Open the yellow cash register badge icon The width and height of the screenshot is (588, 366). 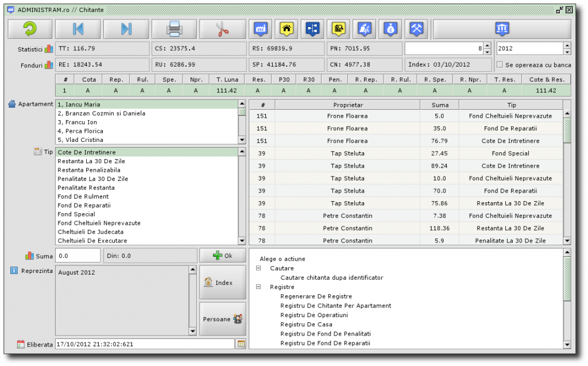pyautogui.click(x=338, y=29)
